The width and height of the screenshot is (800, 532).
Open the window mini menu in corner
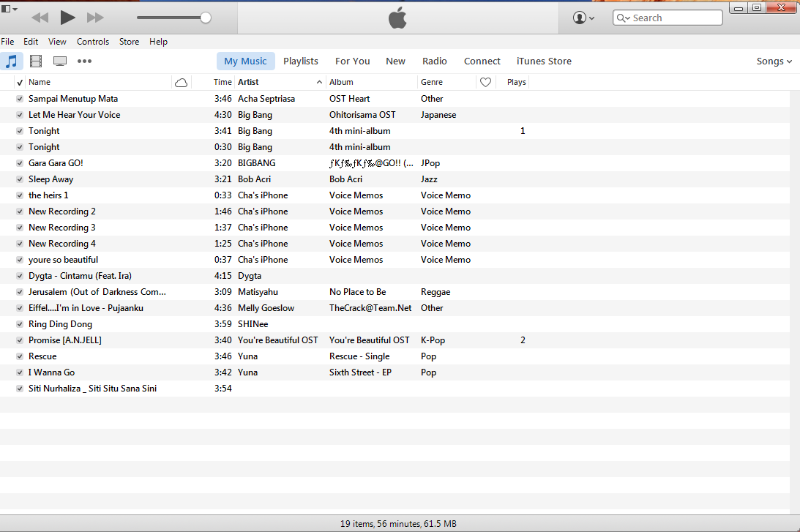click(x=10, y=9)
